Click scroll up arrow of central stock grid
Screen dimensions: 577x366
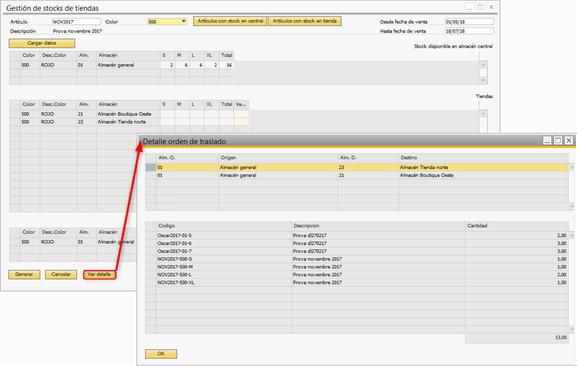(483, 65)
